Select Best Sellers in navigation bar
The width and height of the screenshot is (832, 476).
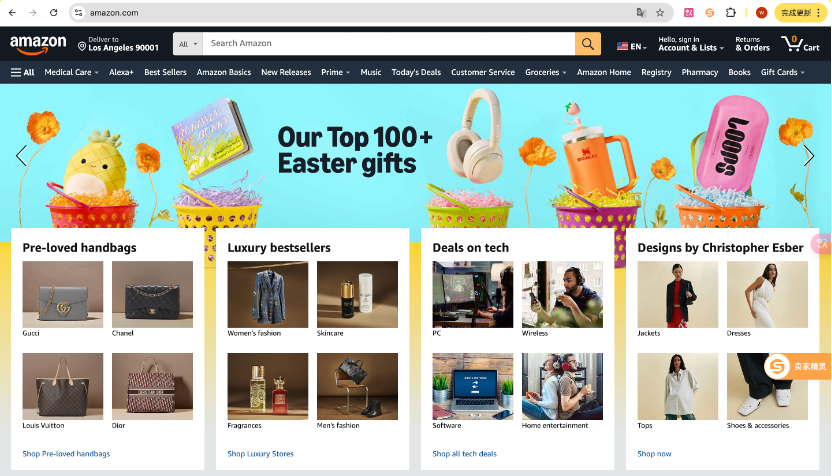165,72
